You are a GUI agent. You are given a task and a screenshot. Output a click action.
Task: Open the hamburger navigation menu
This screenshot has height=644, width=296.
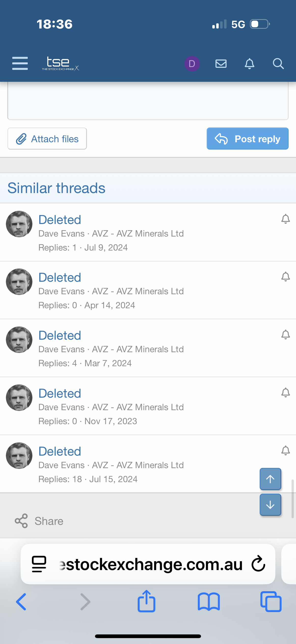(20, 63)
